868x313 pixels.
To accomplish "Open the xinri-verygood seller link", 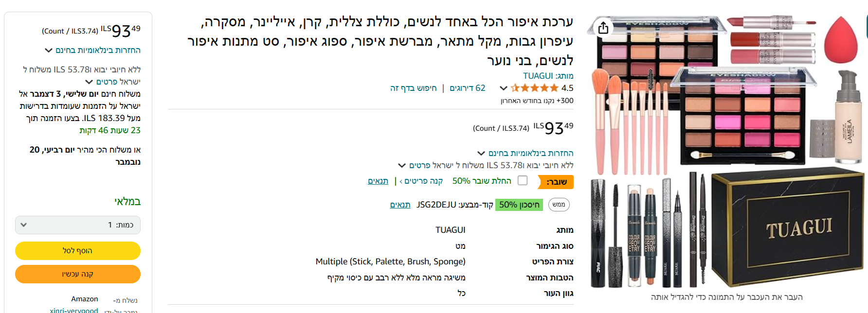I will [x=74, y=310].
